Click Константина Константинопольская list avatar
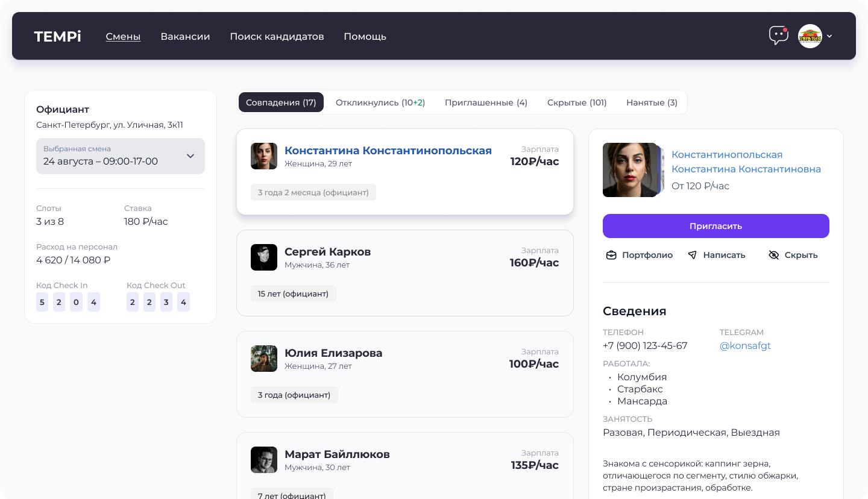The image size is (868, 499). (264, 156)
